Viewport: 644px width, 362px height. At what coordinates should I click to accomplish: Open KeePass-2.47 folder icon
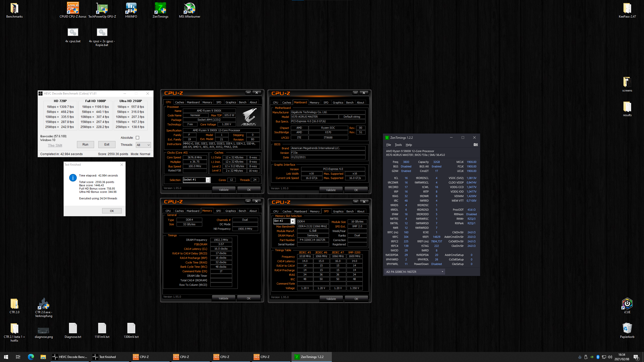pyautogui.click(x=627, y=10)
